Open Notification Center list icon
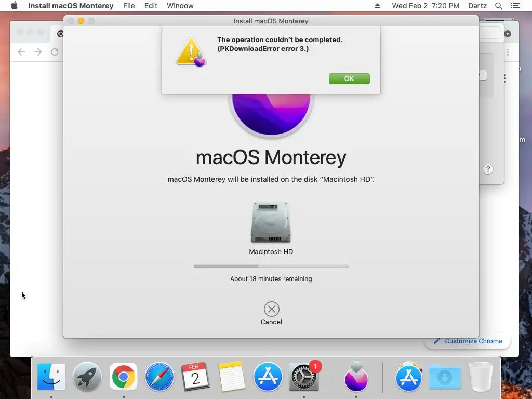The width and height of the screenshot is (532, 399). coord(515,6)
